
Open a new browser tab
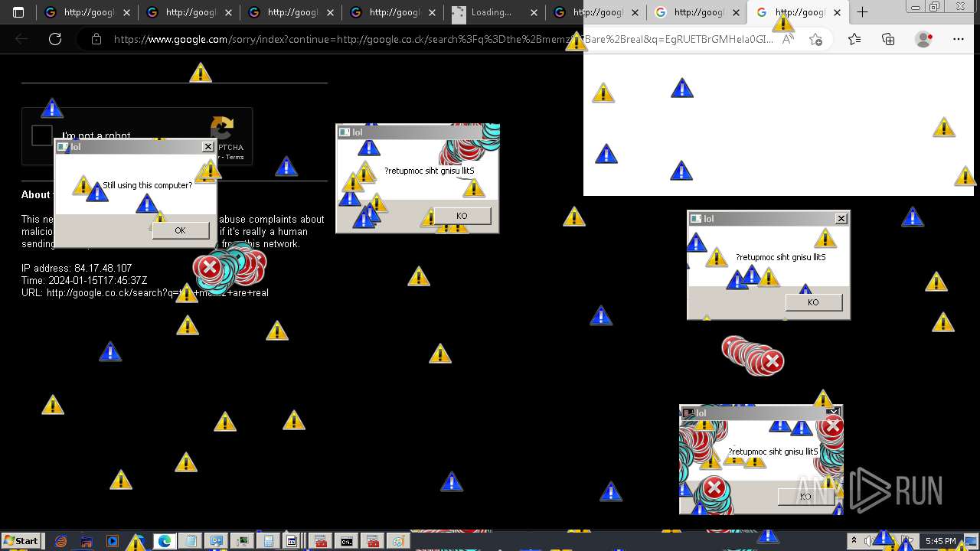point(862,12)
